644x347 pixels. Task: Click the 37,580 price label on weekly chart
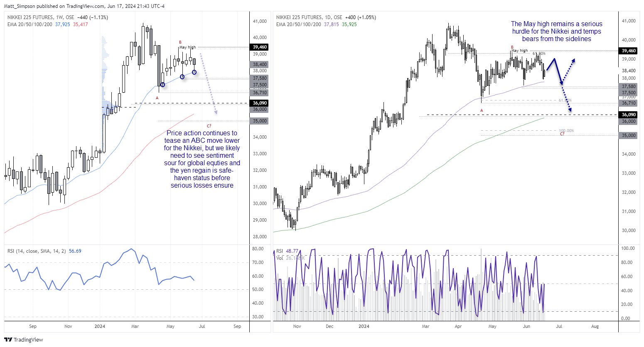[x=260, y=78]
